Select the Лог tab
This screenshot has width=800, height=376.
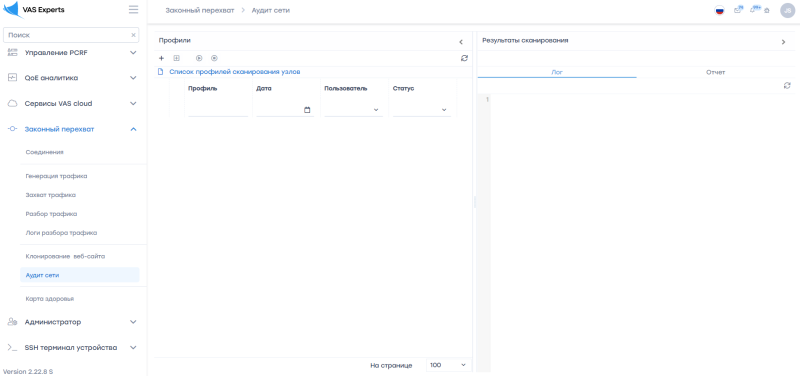point(557,72)
